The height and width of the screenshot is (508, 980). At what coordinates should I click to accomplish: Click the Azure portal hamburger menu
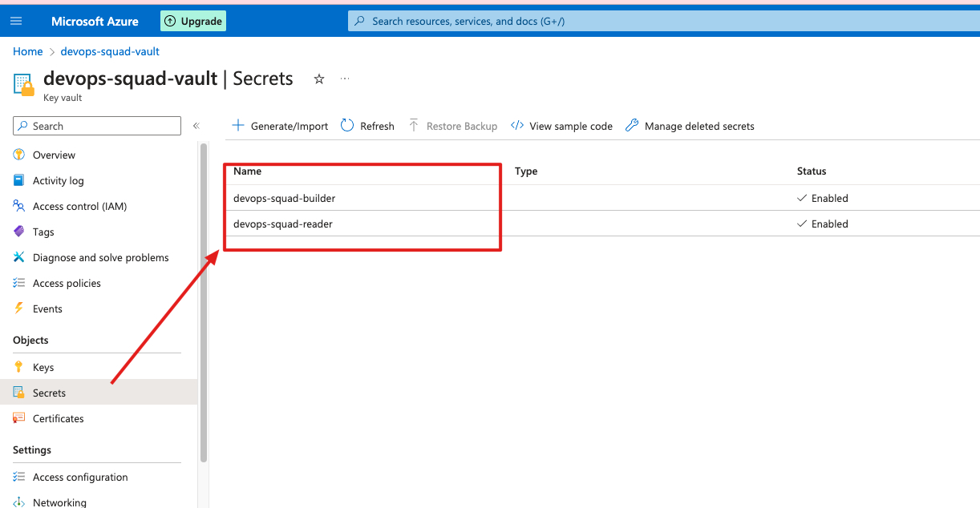point(17,20)
